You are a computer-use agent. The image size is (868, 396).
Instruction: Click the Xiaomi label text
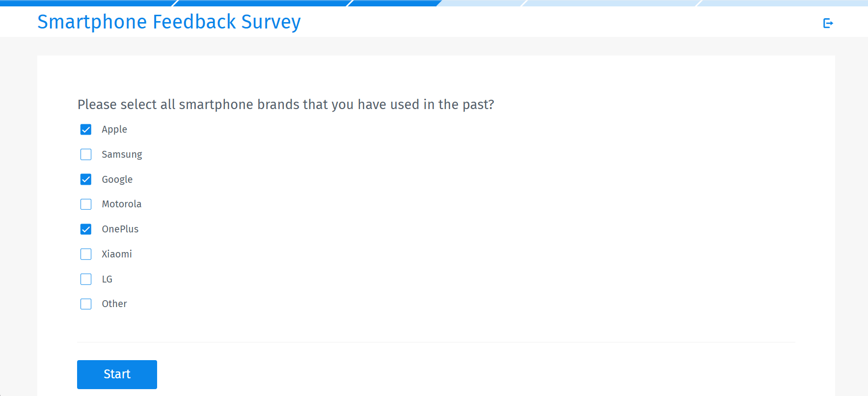click(x=116, y=254)
